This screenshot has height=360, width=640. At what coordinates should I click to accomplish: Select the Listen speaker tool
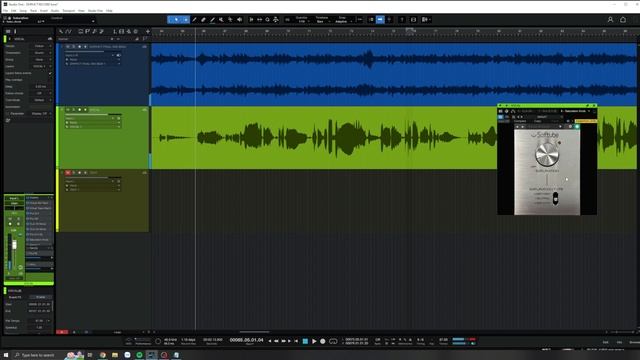(240, 20)
